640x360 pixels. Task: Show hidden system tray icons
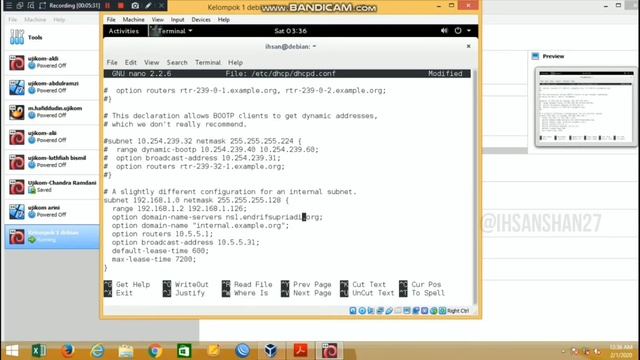[x=564, y=351]
